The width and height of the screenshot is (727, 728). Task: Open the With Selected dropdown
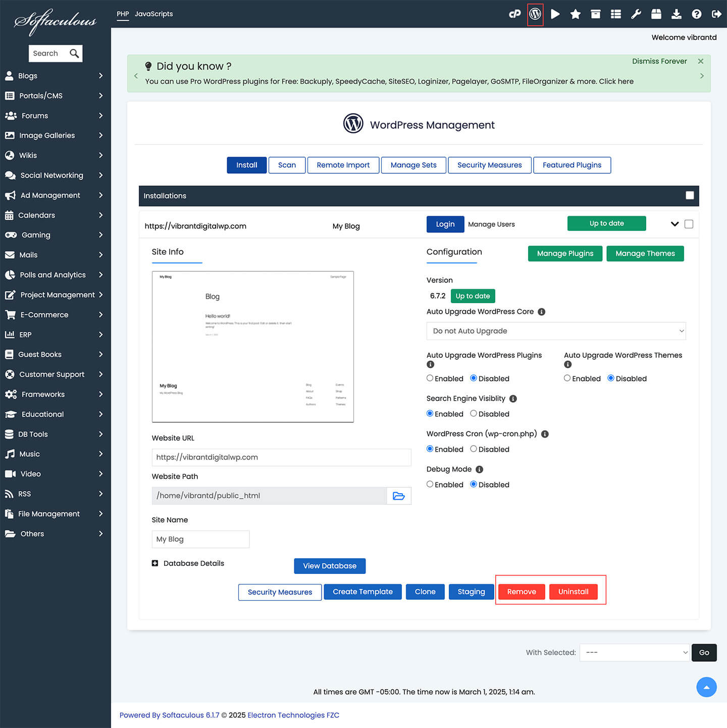tap(635, 653)
